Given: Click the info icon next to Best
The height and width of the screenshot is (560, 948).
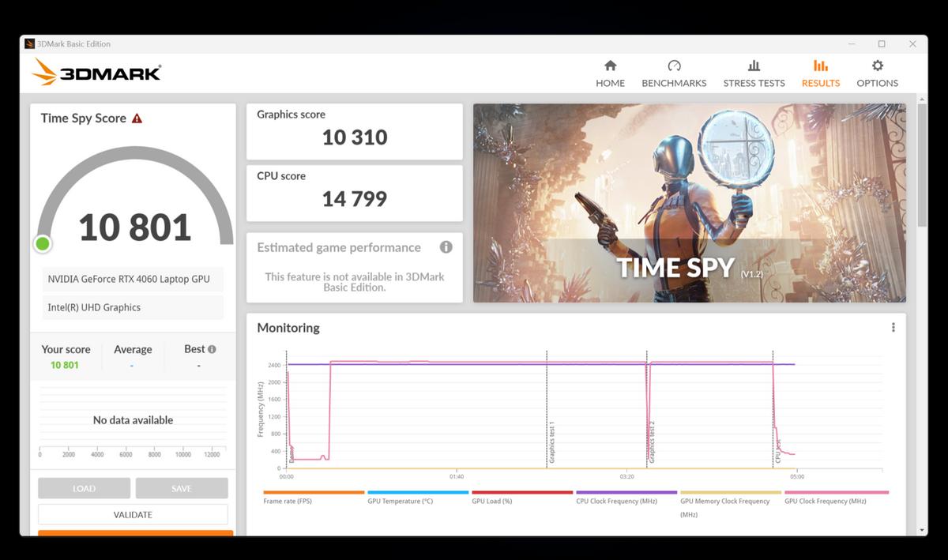Looking at the screenshot, I should click(x=212, y=349).
